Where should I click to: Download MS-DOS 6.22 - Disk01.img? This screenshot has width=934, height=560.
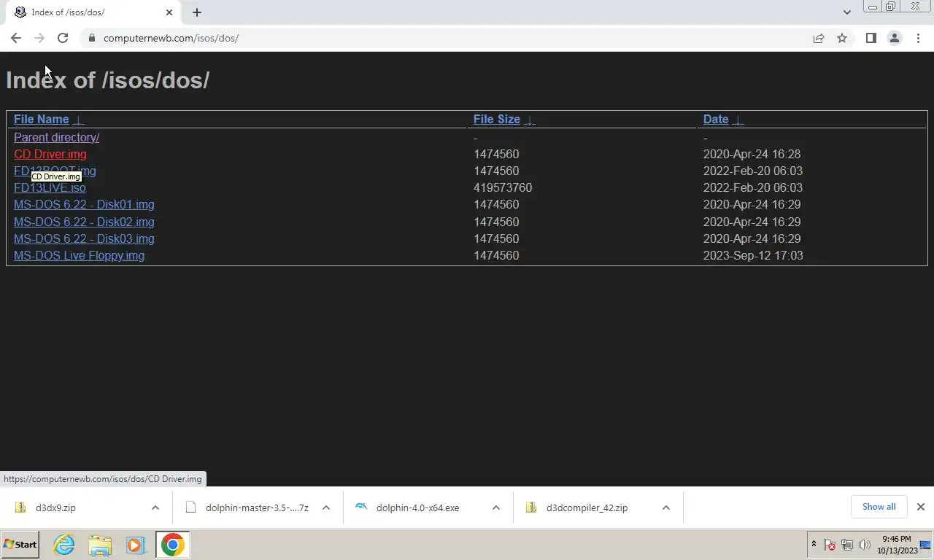(x=84, y=204)
